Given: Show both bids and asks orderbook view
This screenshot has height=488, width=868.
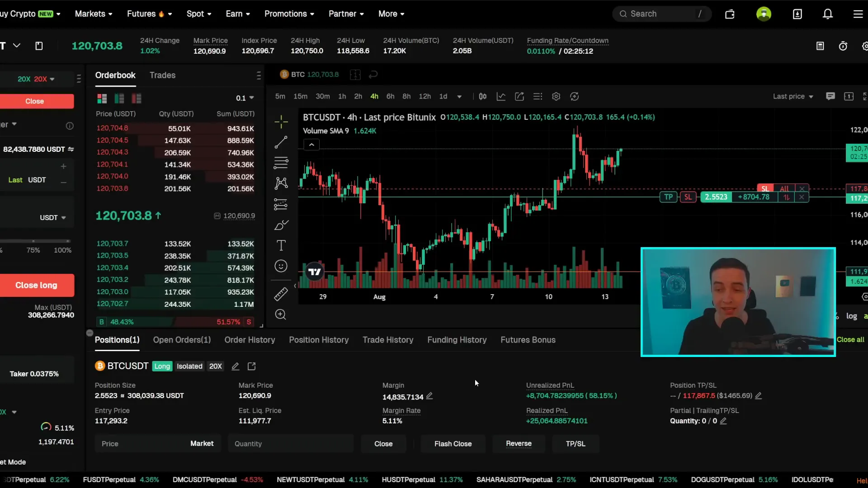Looking at the screenshot, I should 102,99.
